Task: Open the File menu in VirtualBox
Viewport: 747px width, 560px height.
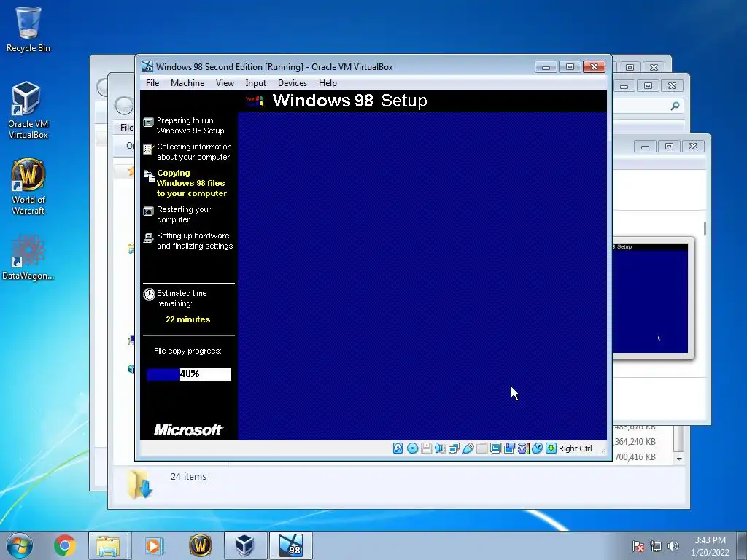Action: [152, 83]
